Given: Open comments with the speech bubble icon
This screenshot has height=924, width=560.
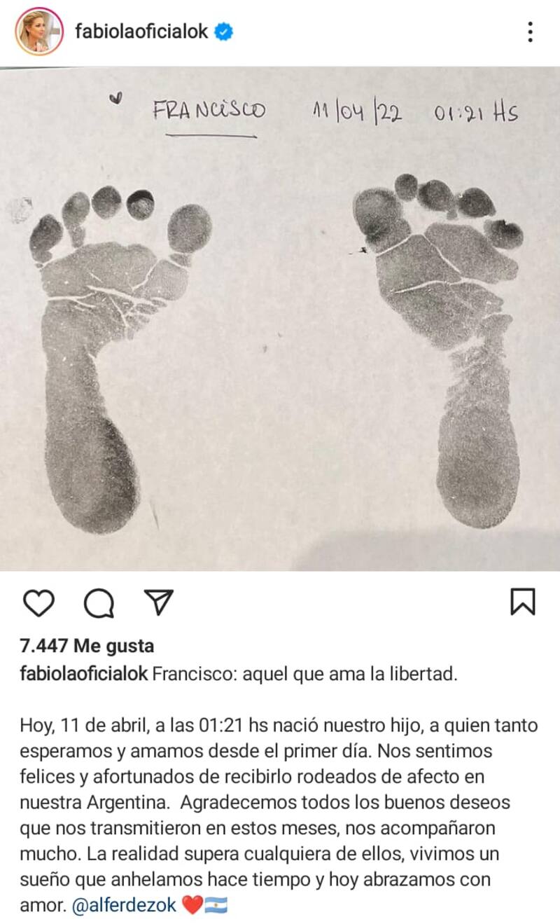Looking at the screenshot, I should pos(99,602).
